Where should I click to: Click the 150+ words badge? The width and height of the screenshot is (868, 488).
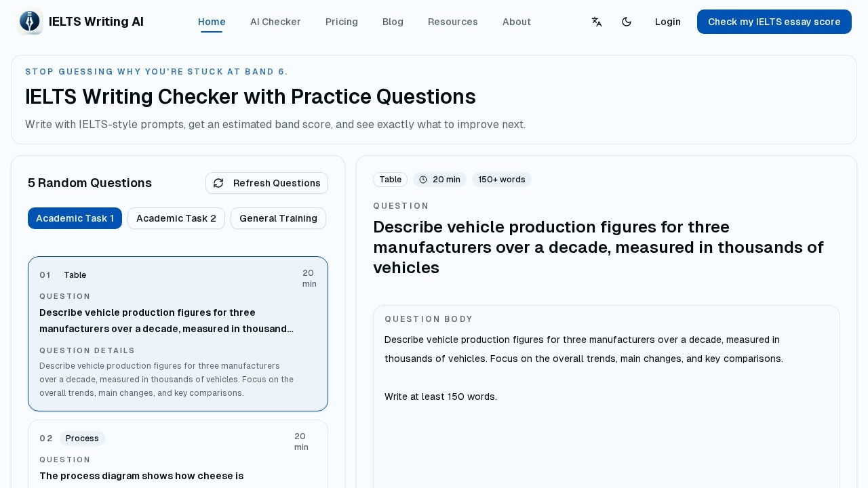(502, 180)
